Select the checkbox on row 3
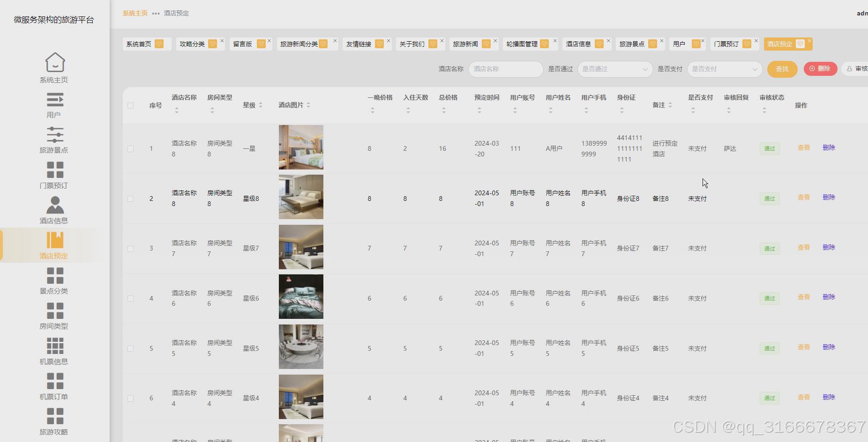The height and width of the screenshot is (442, 868). tap(131, 249)
